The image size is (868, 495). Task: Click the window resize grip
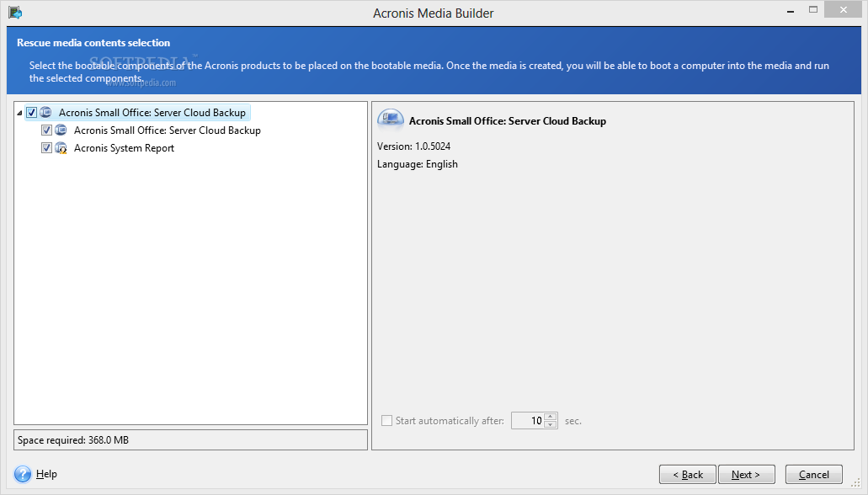coord(856,483)
